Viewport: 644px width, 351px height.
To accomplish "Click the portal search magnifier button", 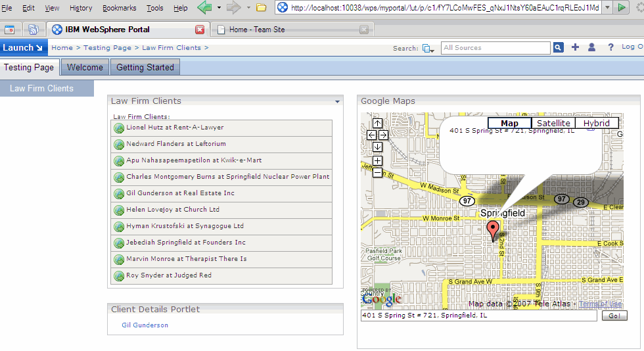I will point(558,48).
